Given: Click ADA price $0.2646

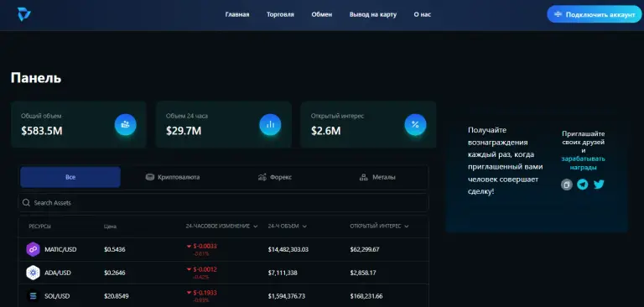Looking at the screenshot, I should [115, 273].
